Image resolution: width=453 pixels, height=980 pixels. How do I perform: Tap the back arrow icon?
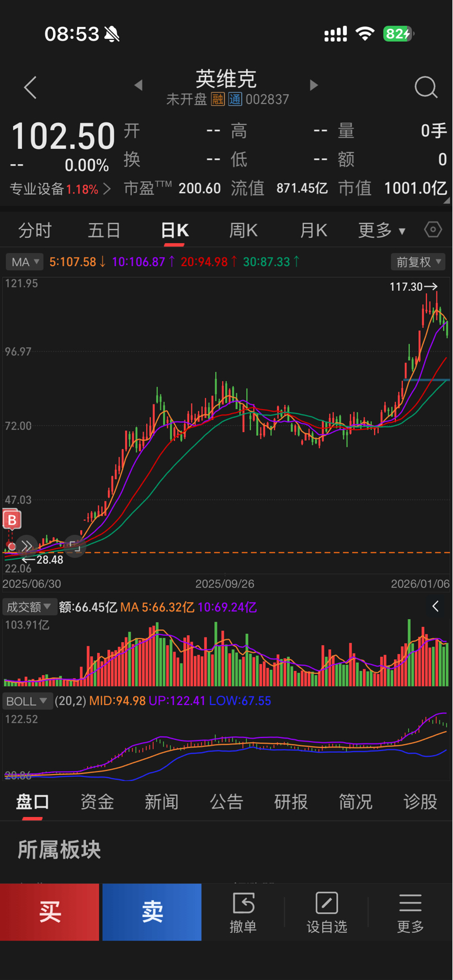31,88
